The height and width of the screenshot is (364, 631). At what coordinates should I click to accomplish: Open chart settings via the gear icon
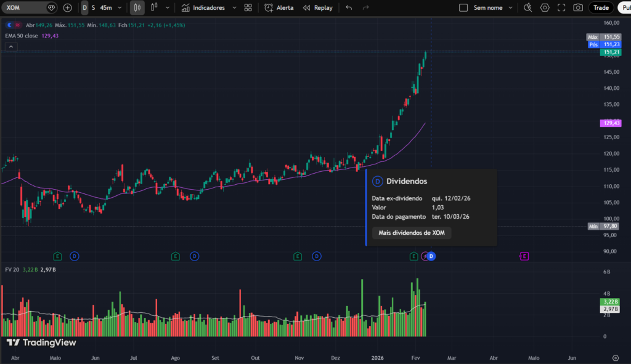click(x=544, y=7)
